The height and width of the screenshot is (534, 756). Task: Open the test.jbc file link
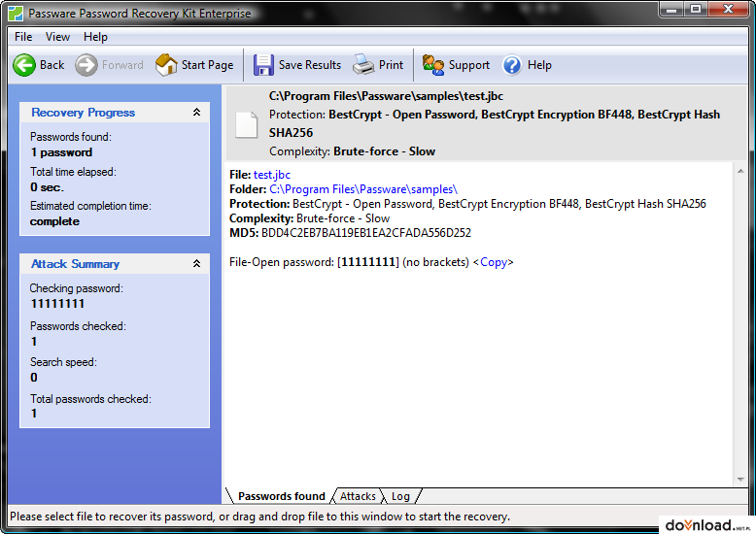[x=272, y=175]
